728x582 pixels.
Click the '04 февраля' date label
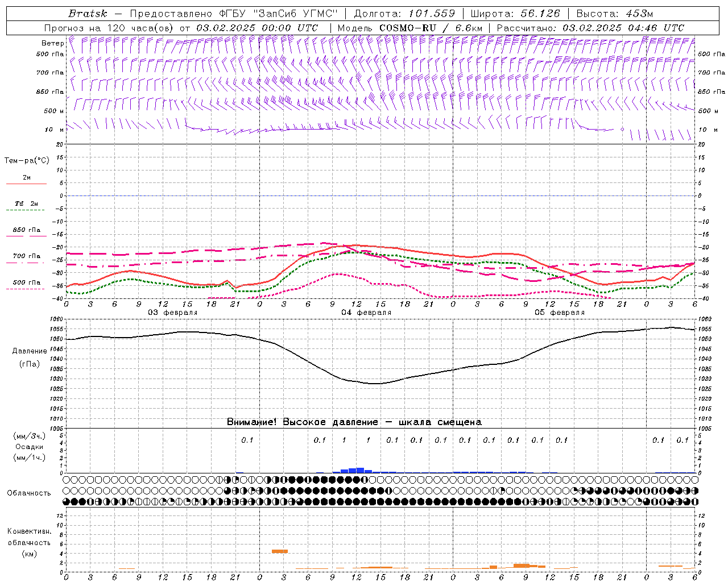click(x=366, y=313)
